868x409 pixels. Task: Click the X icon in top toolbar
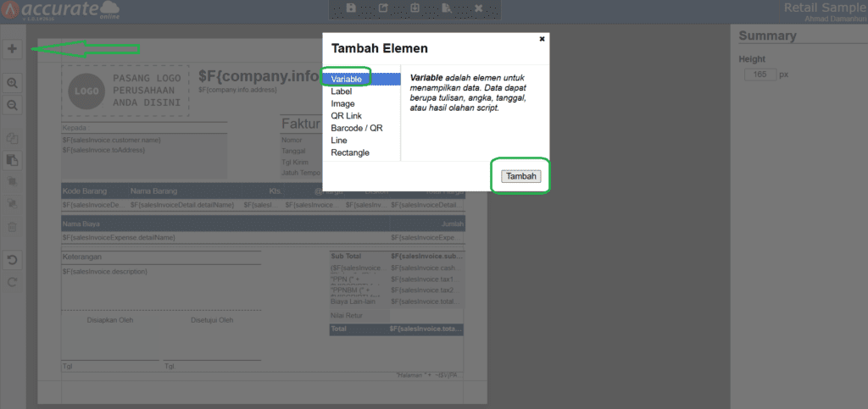tap(478, 8)
